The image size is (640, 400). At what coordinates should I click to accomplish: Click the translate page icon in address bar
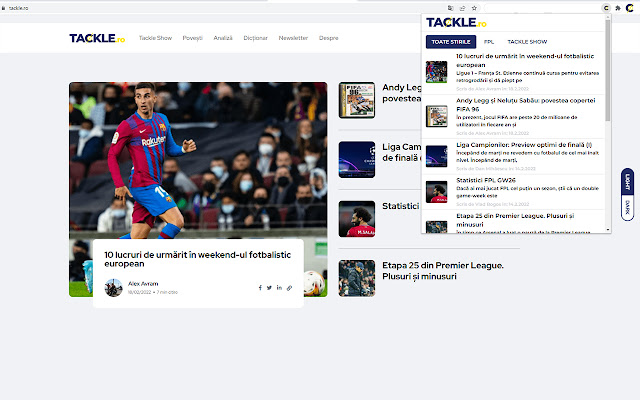[x=450, y=8]
